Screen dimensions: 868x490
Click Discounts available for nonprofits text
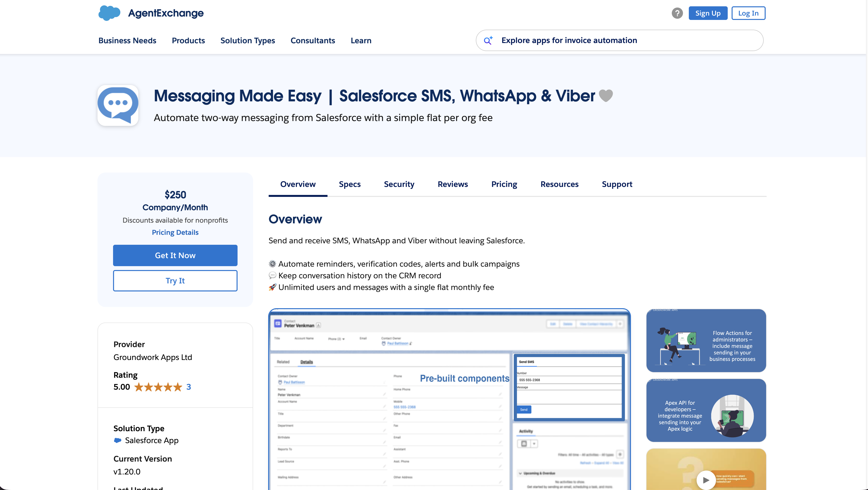coord(175,220)
